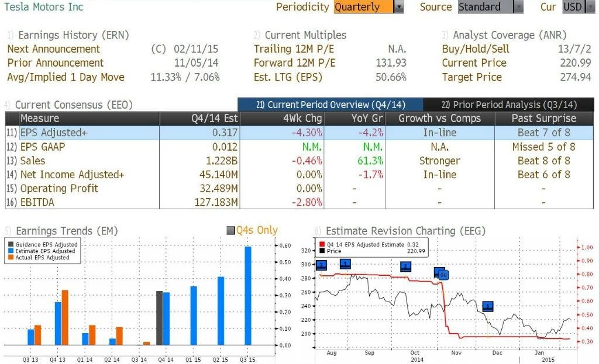The width and height of the screenshot is (599, 364).
Task: Click the 11.33% / 7.06% day move value
Action: (x=185, y=77)
